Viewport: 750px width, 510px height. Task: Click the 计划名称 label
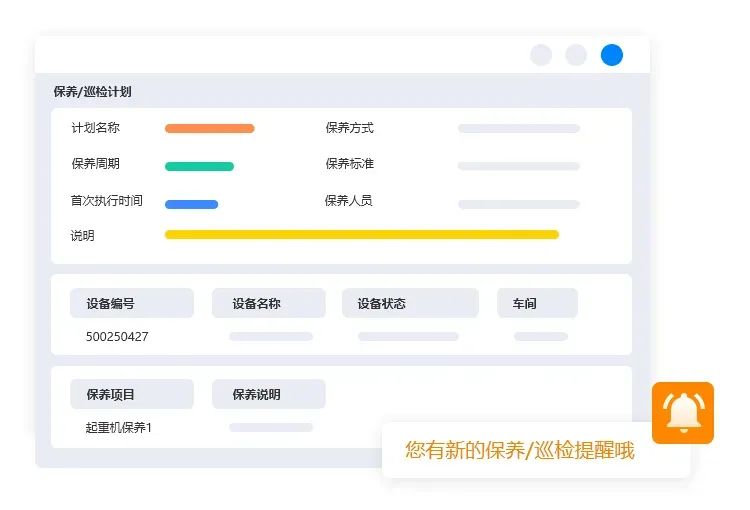(96, 128)
